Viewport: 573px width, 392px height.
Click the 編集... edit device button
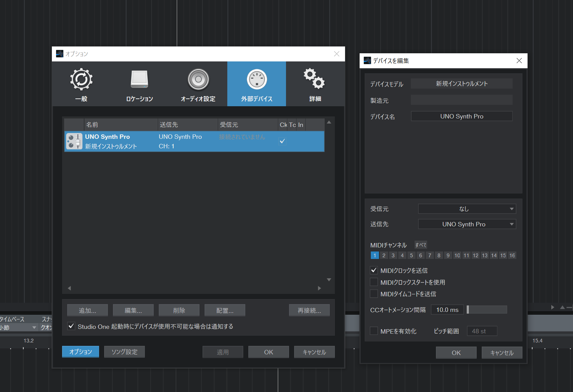pyautogui.click(x=133, y=310)
